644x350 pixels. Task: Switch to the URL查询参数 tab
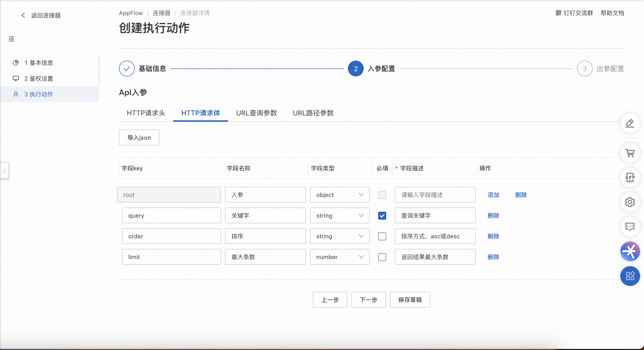pyautogui.click(x=256, y=113)
